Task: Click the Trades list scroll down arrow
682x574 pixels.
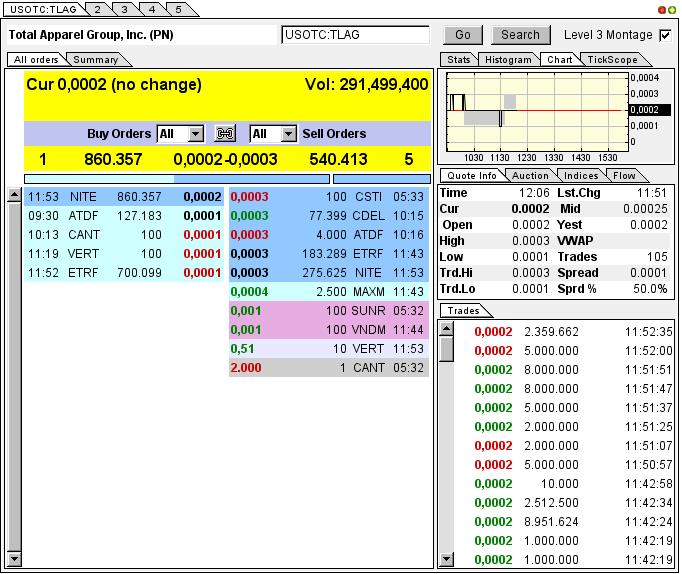Action: [446, 559]
